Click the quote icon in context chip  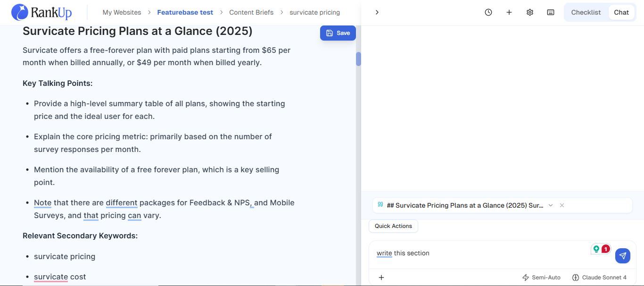(x=380, y=205)
